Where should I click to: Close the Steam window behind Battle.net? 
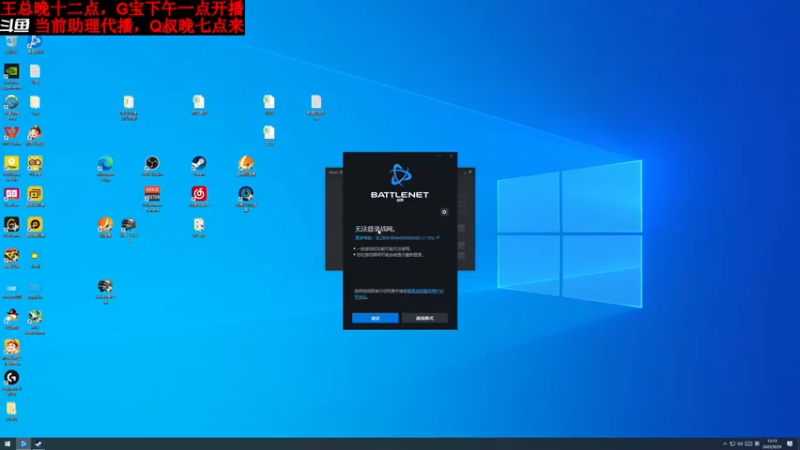[x=470, y=172]
